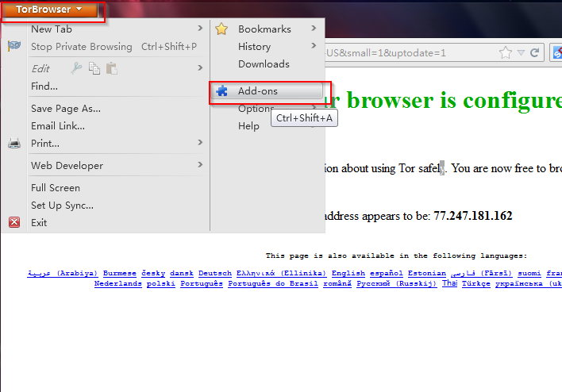Click the Cut scissors icon

[76, 68]
